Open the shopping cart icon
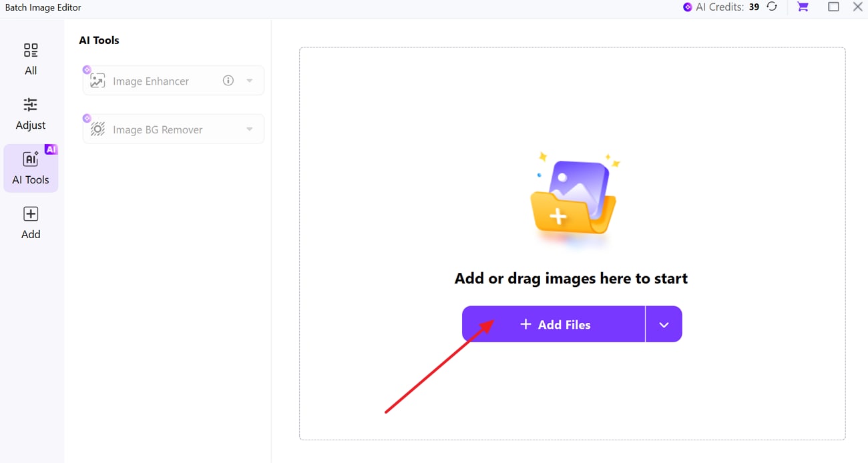The width and height of the screenshot is (868, 463). 803,7
